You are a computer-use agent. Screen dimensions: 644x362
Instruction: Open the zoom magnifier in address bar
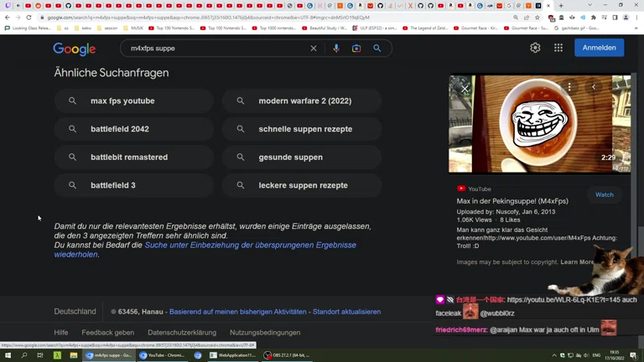pos(516,18)
